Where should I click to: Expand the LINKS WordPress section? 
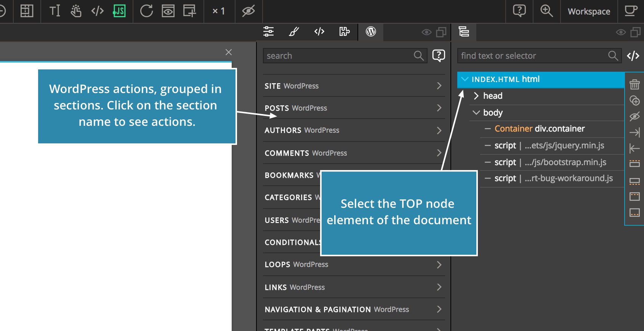click(x=354, y=287)
